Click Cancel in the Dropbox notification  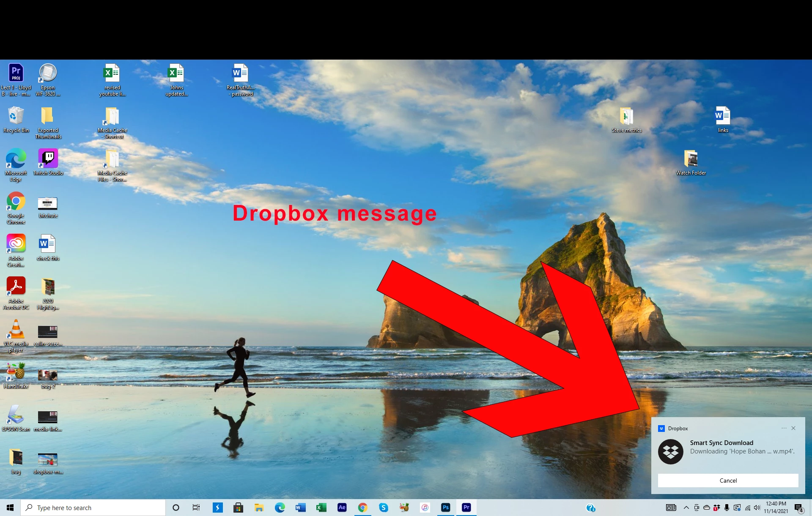(x=728, y=481)
